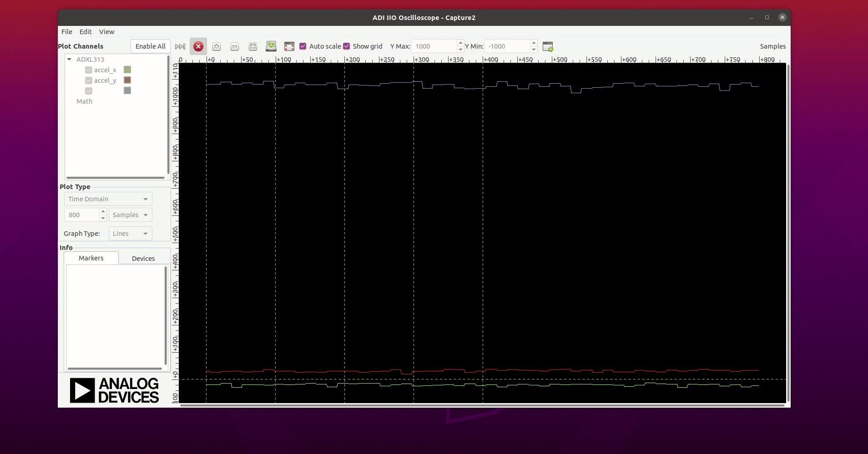
Task: Click the blue third channel color swatch
Action: pos(127,91)
